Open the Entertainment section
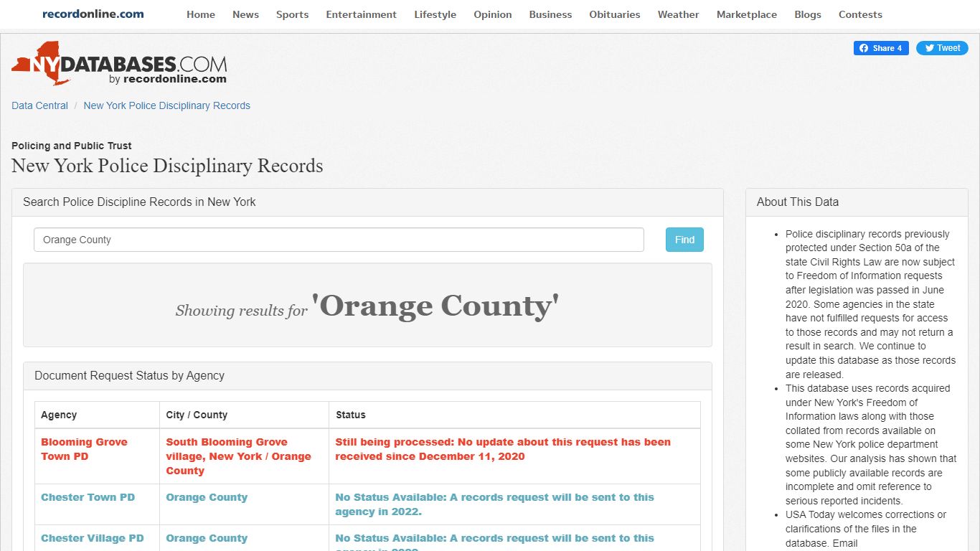The height and width of the screenshot is (551, 980). tap(362, 14)
